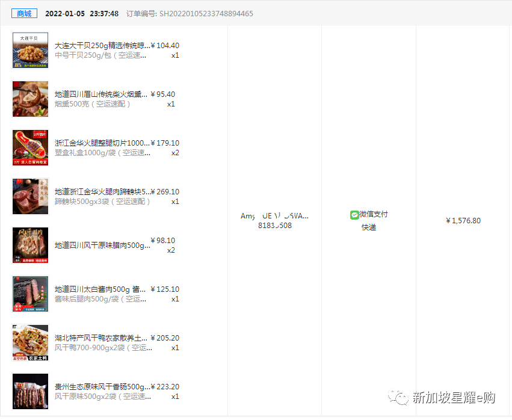This screenshot has width=512, height=420.
Task: Open the 金华火腿肉蹄髈块 product thumbnail
Action: pyautogui.click(x=31, y=196)
